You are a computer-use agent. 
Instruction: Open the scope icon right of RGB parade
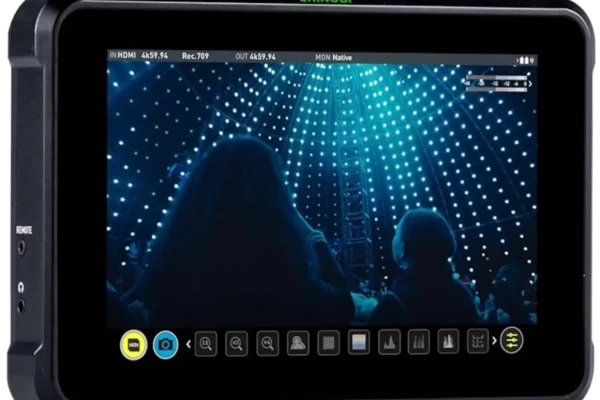pos(448,343)
